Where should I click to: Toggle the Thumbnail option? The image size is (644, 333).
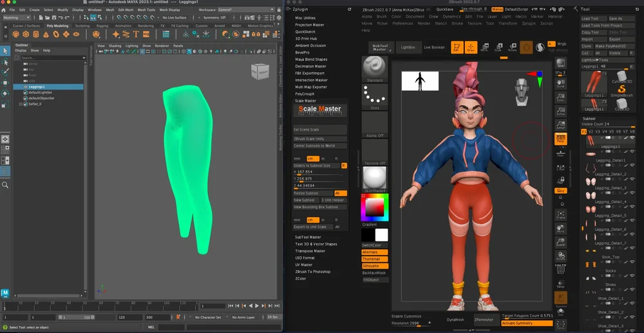pos(375,259)
